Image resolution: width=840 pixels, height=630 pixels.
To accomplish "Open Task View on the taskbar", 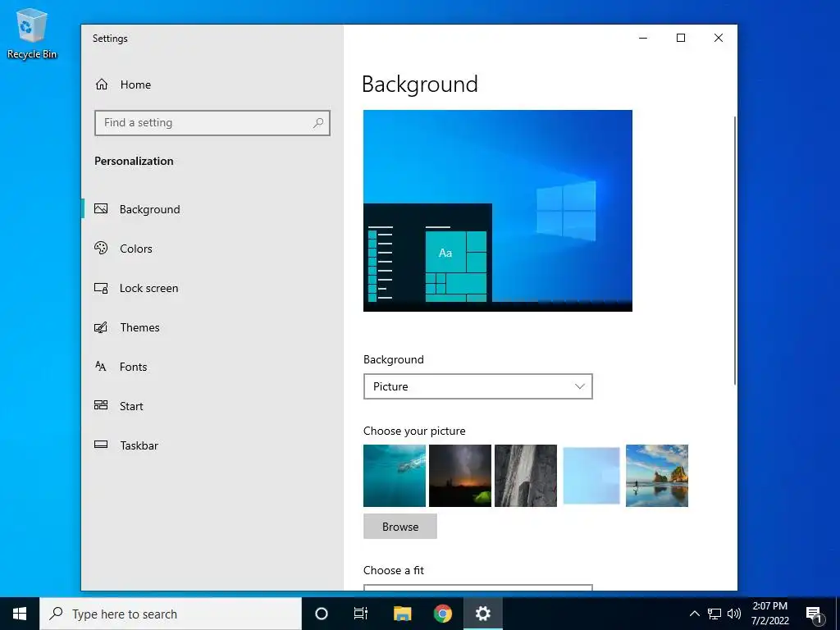I will pyautogui.click(x=361, y=614).
